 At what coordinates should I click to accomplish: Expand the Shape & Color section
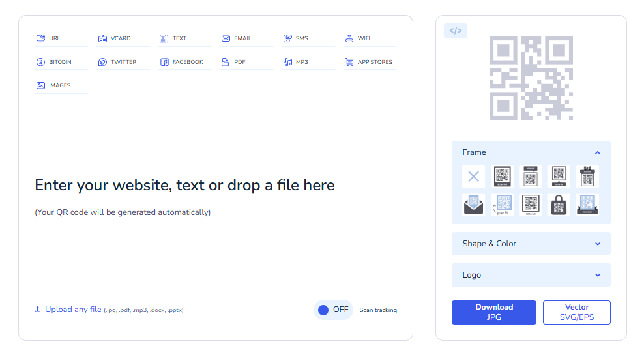click(x=531, y=244)
